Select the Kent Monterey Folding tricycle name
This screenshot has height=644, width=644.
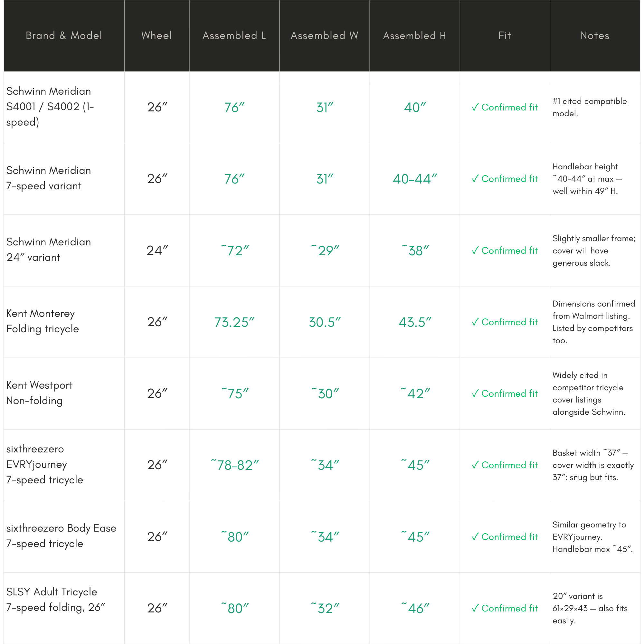(43, 321)
